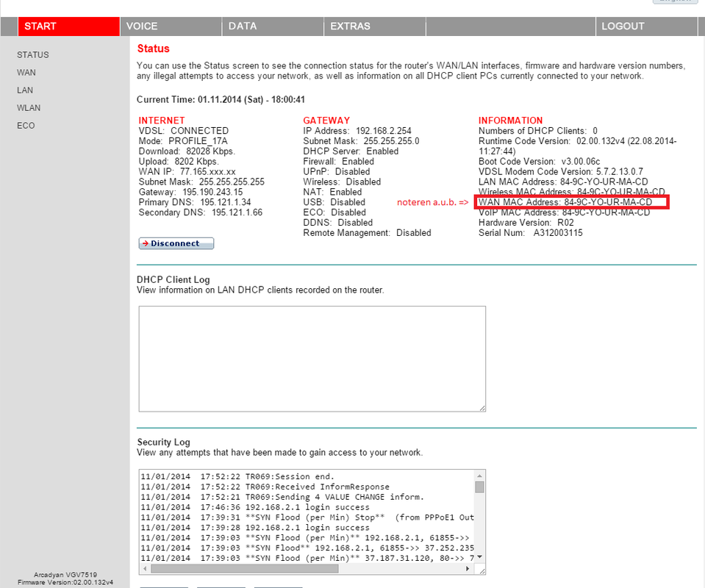Click the INFORMATION section heading
The width and height of the screenshot is (705, 588).
pyautogui.click(x=510, y=121)
